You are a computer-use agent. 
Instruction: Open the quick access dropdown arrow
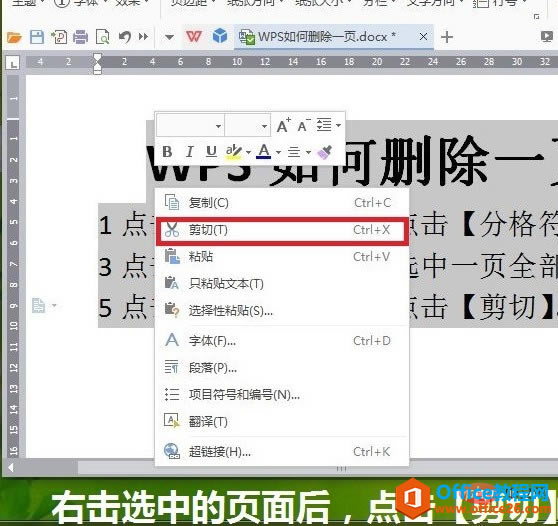pyautogui.click(x=169, y=37)
